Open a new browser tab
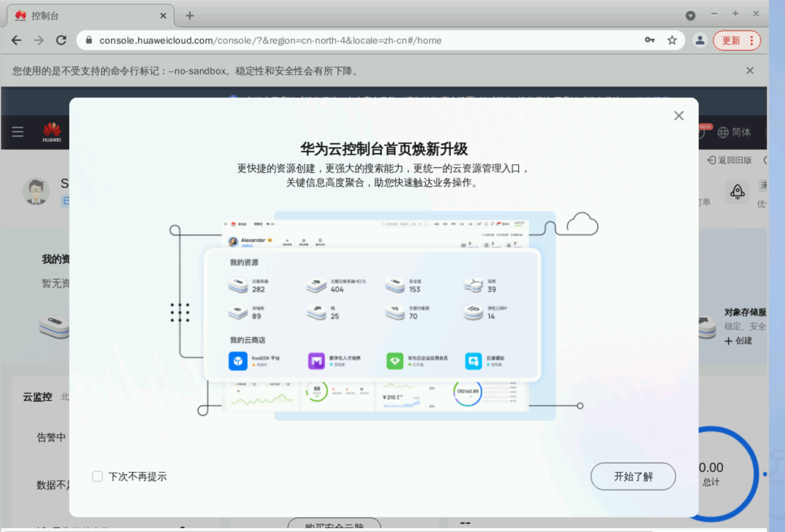This screenshot has height=532, width=785. 190,16
